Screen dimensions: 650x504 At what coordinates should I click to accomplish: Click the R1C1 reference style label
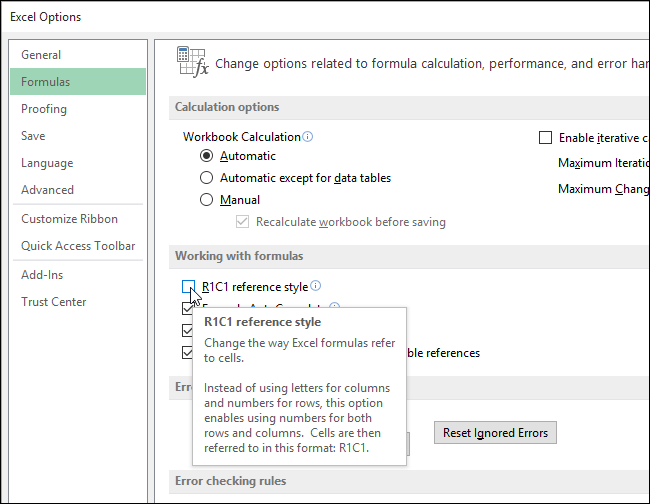tap(255, 287)
